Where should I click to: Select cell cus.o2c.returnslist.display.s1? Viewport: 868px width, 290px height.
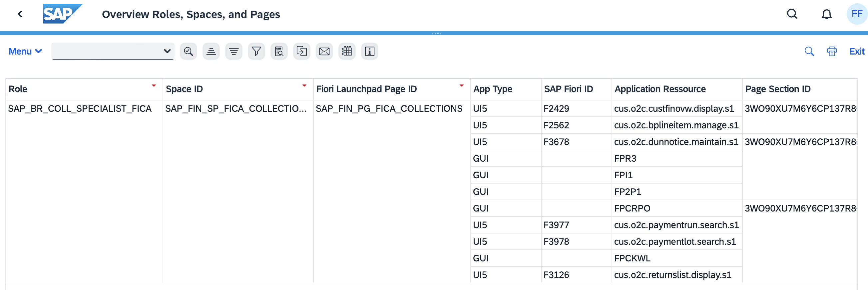[x=676, y=275]
